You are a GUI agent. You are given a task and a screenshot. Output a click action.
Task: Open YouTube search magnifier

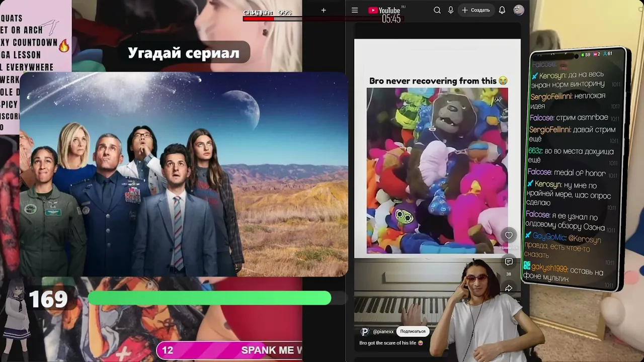(437, 10)
